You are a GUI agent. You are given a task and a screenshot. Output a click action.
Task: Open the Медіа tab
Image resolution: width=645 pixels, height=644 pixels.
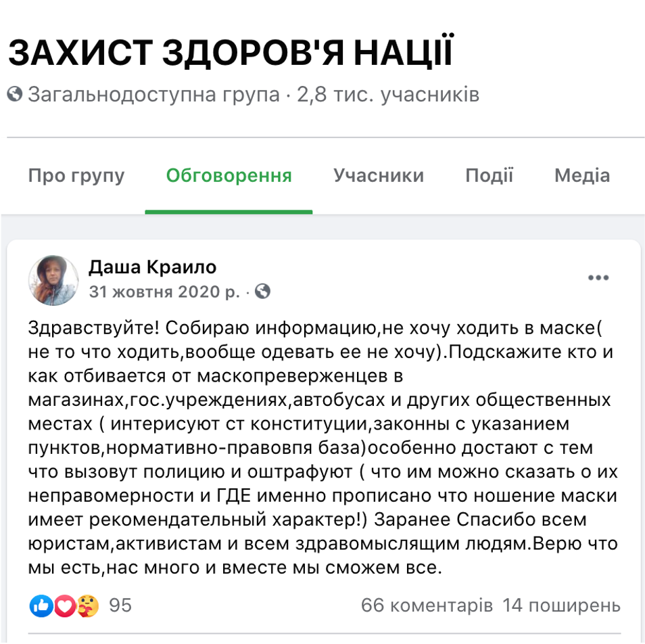click(x=582, y=177)
